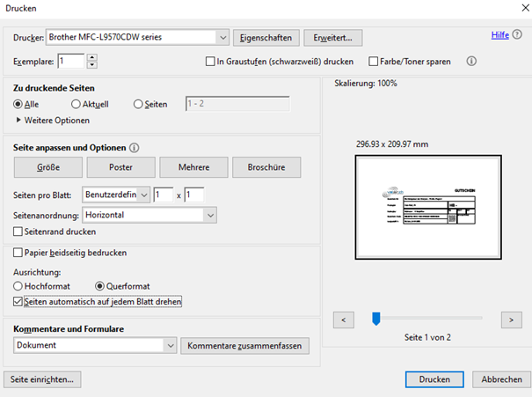
Task: Toggle Farbe/Toner sparen checkbox
Action: tap(373, 62)
